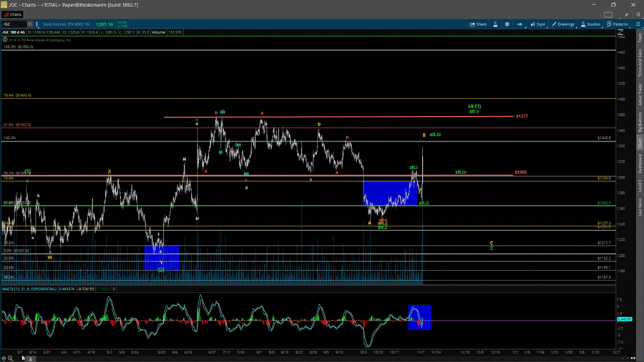Click the $1377 red resistance line label
The image size is (644, 362).
522,116
